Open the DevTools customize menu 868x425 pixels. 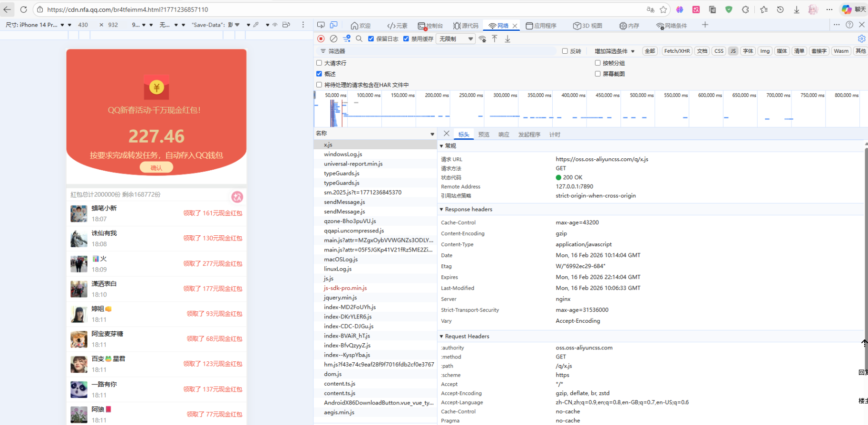[x=837, y=25]
